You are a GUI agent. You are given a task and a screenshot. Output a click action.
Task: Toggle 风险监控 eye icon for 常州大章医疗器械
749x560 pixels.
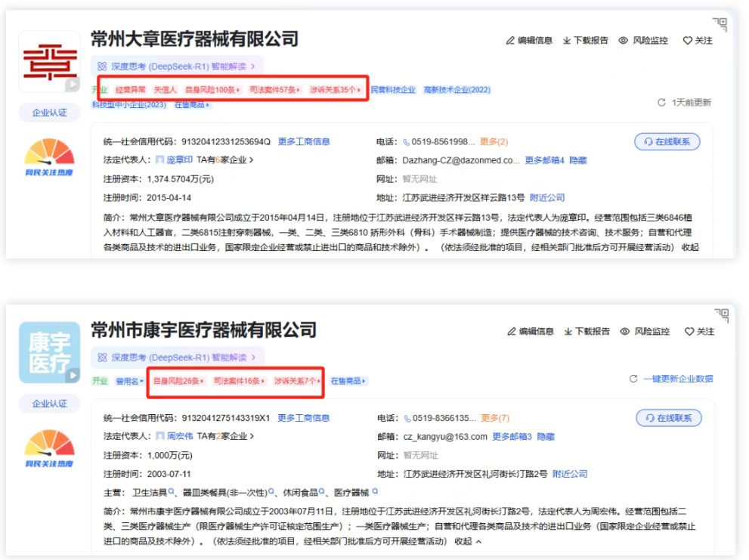point(624,41)
